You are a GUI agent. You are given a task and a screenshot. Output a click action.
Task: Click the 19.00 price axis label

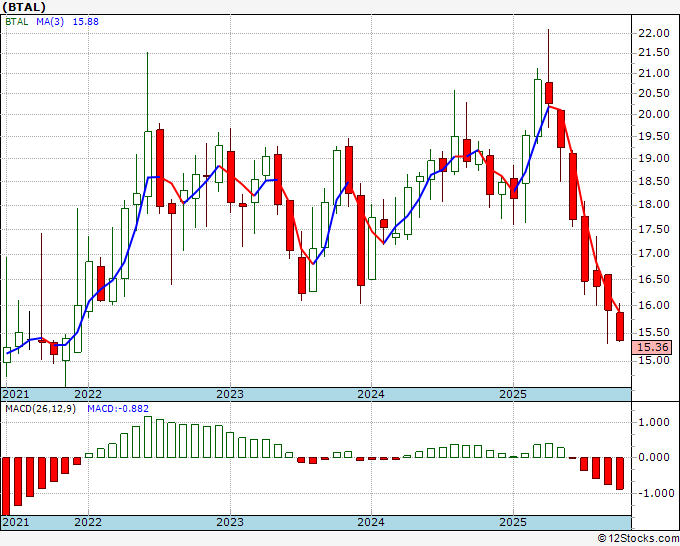[654, 159]
